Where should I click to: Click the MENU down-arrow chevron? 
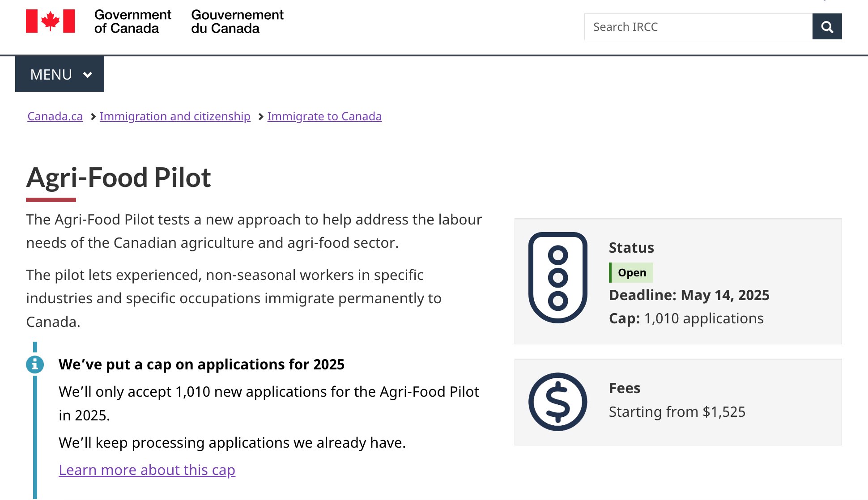pos(88,75)
